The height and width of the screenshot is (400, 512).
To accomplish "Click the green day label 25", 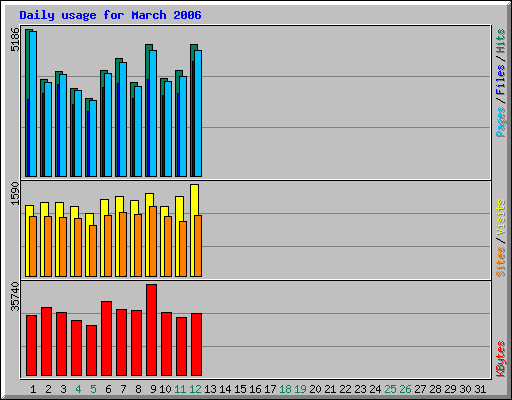I will (390, 389).
